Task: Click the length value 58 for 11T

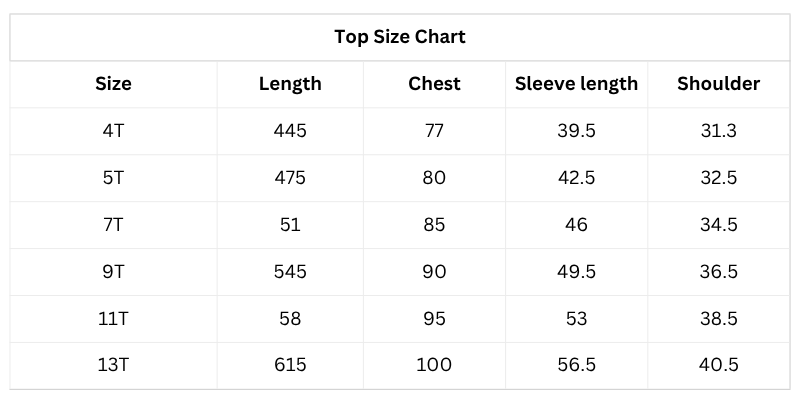Action: (290, 319)
